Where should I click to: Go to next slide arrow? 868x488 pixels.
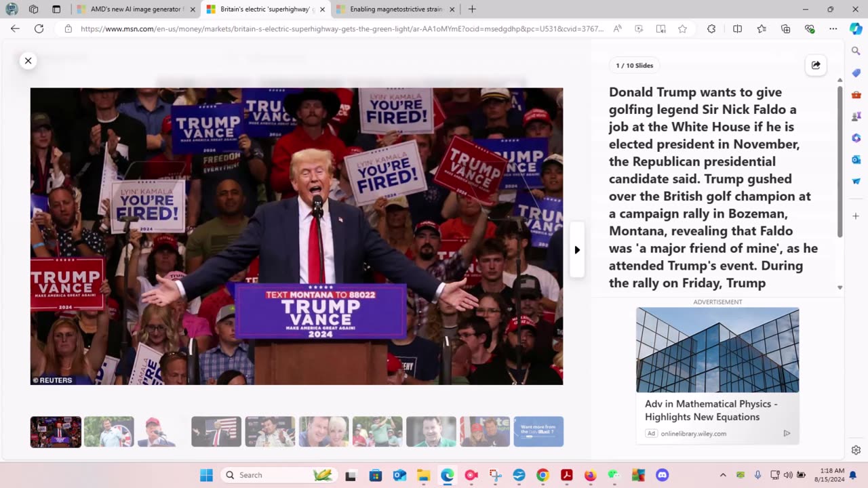coord(577,249)
